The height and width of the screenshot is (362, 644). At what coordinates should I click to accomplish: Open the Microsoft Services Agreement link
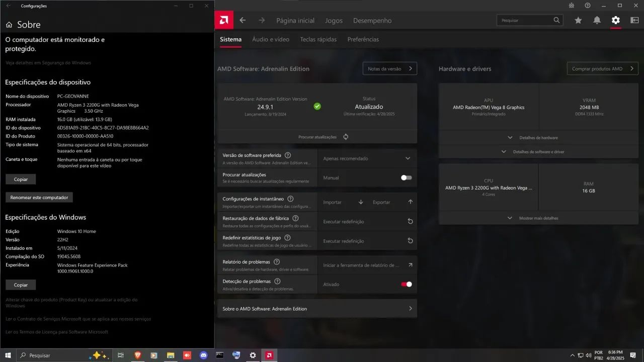pyautogui.click(x=78, y=319)
